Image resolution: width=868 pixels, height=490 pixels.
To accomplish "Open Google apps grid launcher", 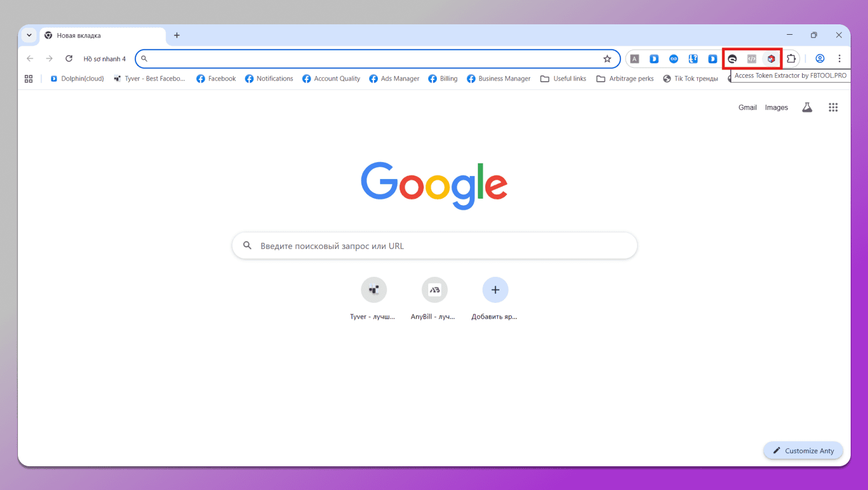I will pyautogui.click(x=833, y=107).
